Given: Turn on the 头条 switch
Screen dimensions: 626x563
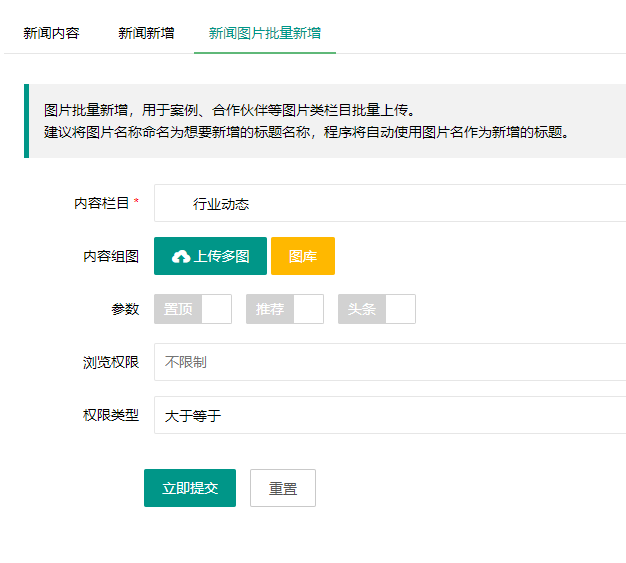Looking at the screenshot, I should [377, 310].
